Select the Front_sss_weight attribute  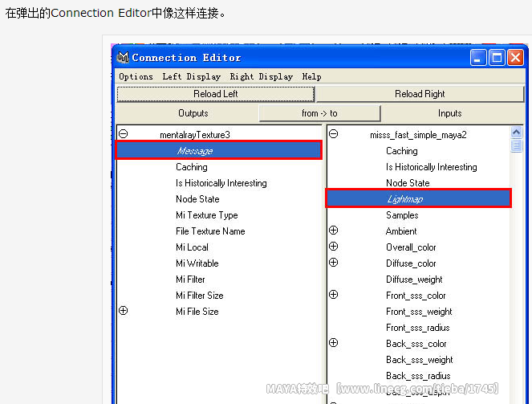[419, 312]
